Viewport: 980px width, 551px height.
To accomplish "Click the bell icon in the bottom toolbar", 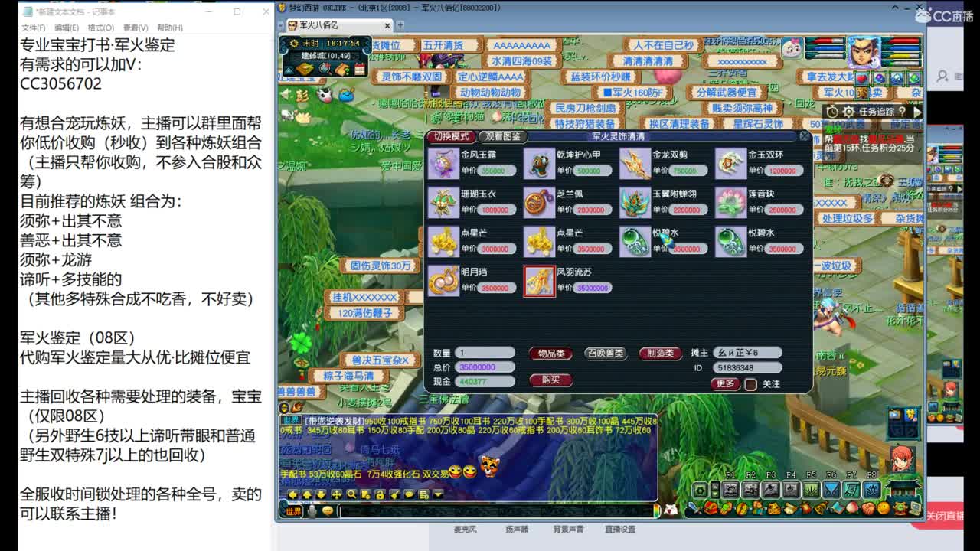I will 819,508.
